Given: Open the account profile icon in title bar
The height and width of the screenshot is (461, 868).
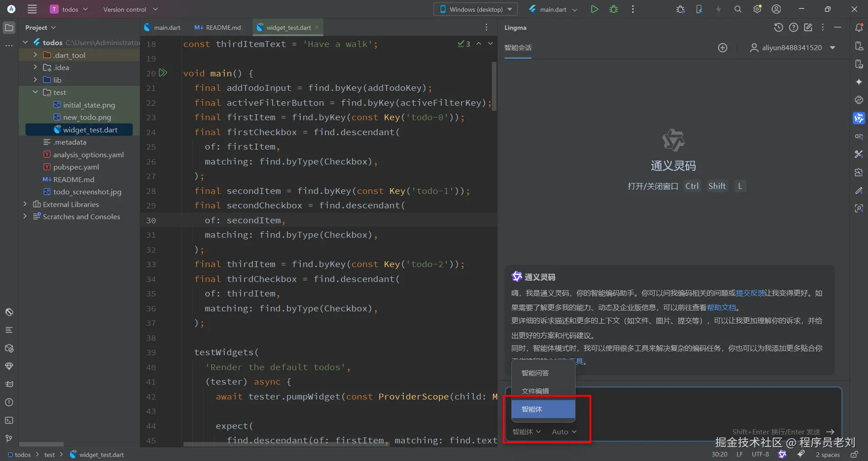Looking at the screenshot, I should pos(776,9).
